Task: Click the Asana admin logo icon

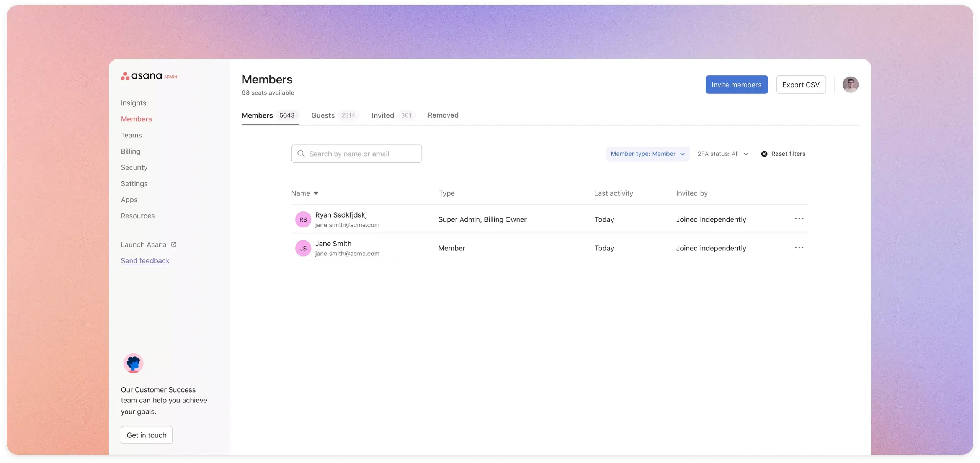Action: (125, 75)
